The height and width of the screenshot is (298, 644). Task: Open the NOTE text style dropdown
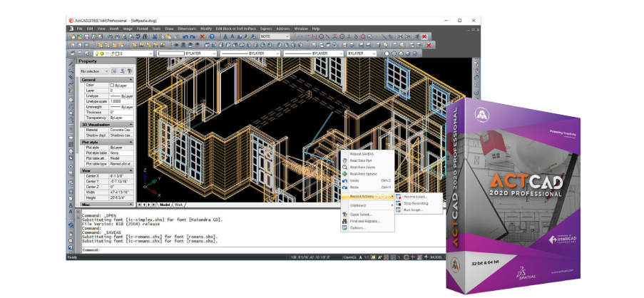(275, 36)
